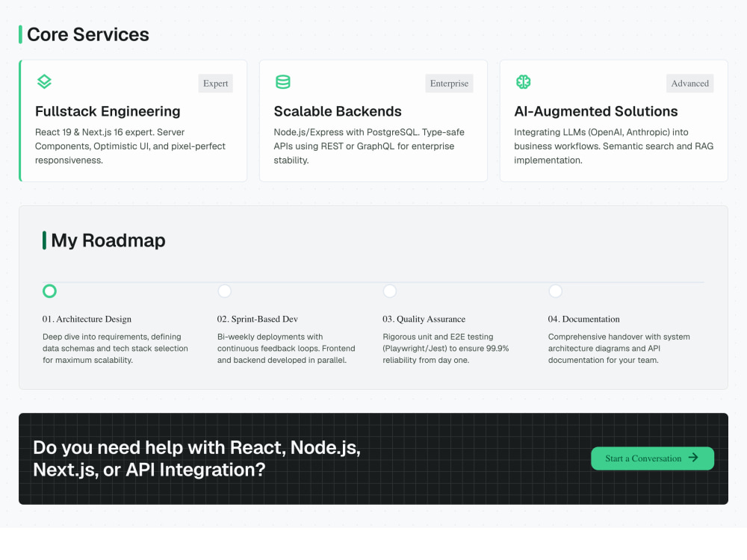The image size is (747, 560).
Task: Click the 'Bi-weekly deployments' description
Action: point(286,349)
